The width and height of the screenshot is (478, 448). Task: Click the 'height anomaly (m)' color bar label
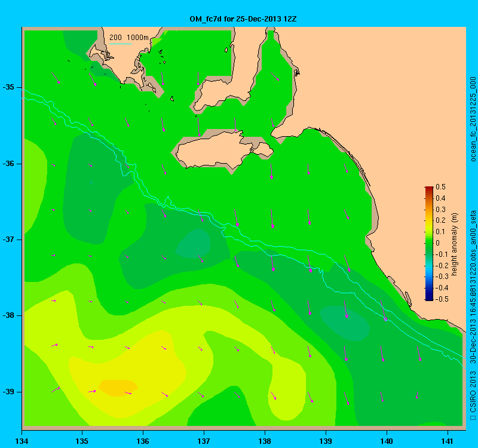454,244
